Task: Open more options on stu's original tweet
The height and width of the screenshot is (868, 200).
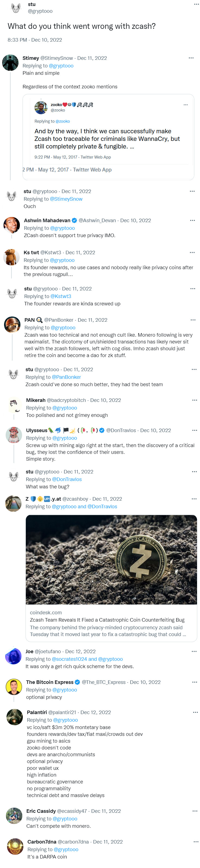Action: (196, 4)
